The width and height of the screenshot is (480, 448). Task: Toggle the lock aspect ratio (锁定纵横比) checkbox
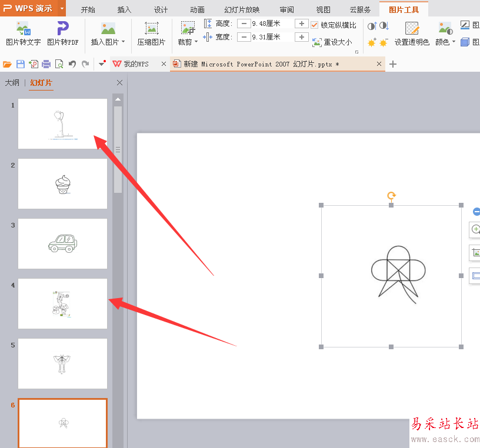pos(314,25)
